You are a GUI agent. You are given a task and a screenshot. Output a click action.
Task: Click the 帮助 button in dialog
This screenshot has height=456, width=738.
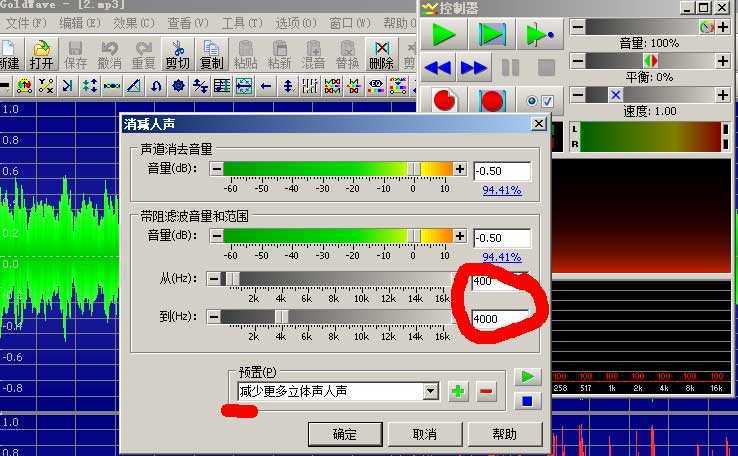click(505, 434)
